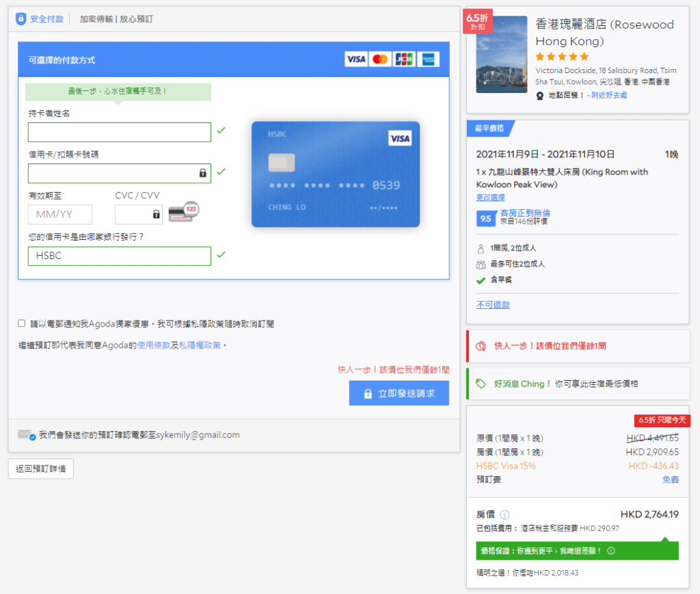Click the lock icon in CVC field
The width and height of the screenshot is (700, 594).
tap(157, 214)
